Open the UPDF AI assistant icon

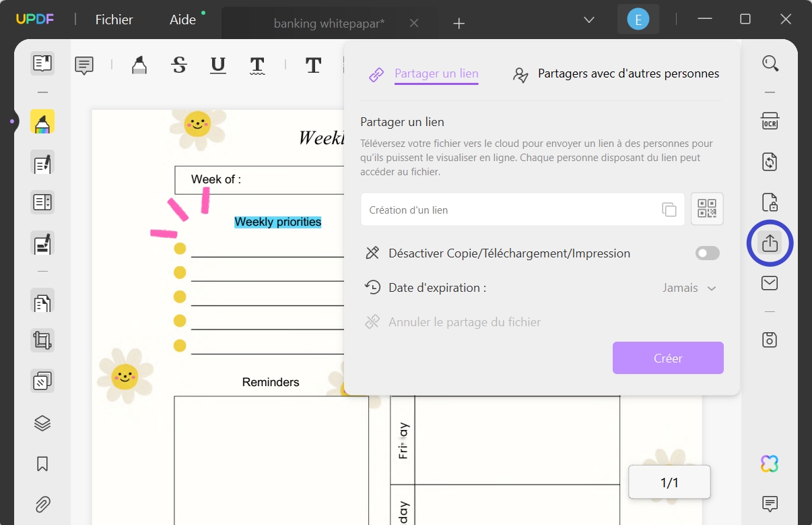[770, 464]
